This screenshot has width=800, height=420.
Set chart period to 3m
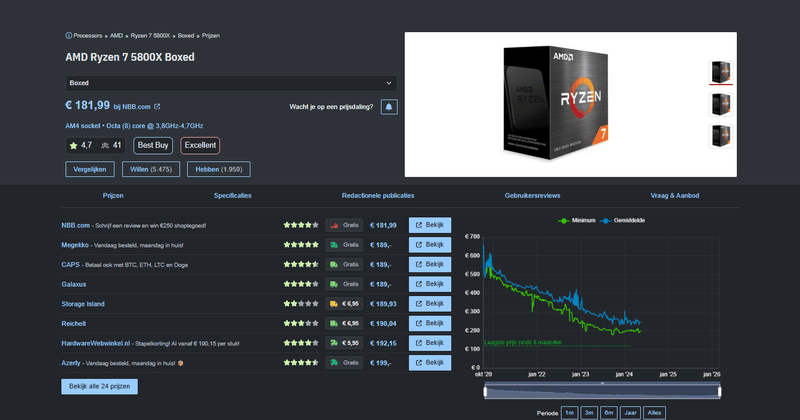point(589,412)
